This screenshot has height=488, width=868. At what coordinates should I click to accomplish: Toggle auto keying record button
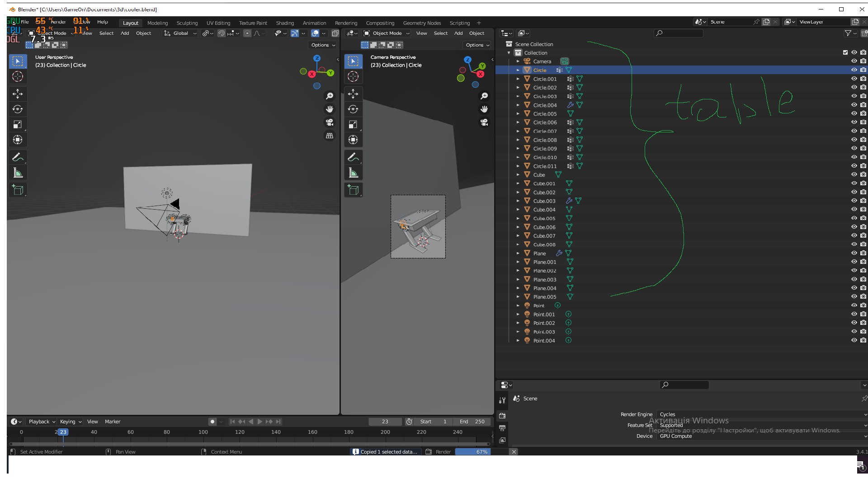tap(212, 422)
